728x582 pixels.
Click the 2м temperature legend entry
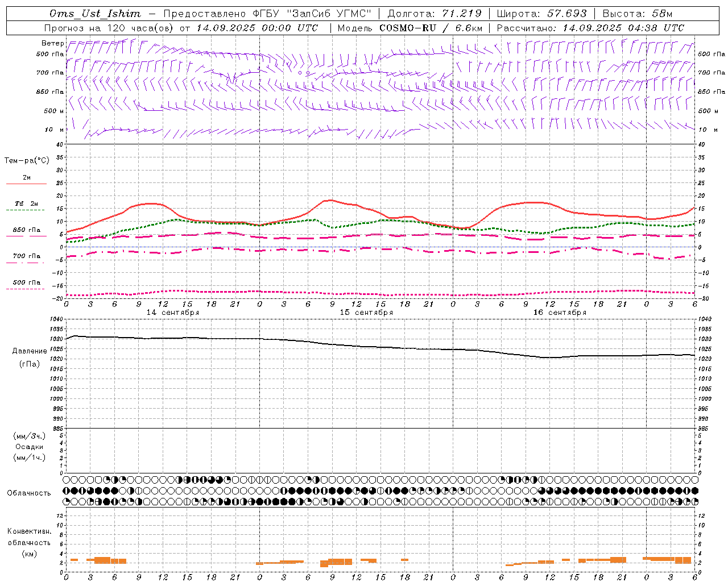[27, 178]
